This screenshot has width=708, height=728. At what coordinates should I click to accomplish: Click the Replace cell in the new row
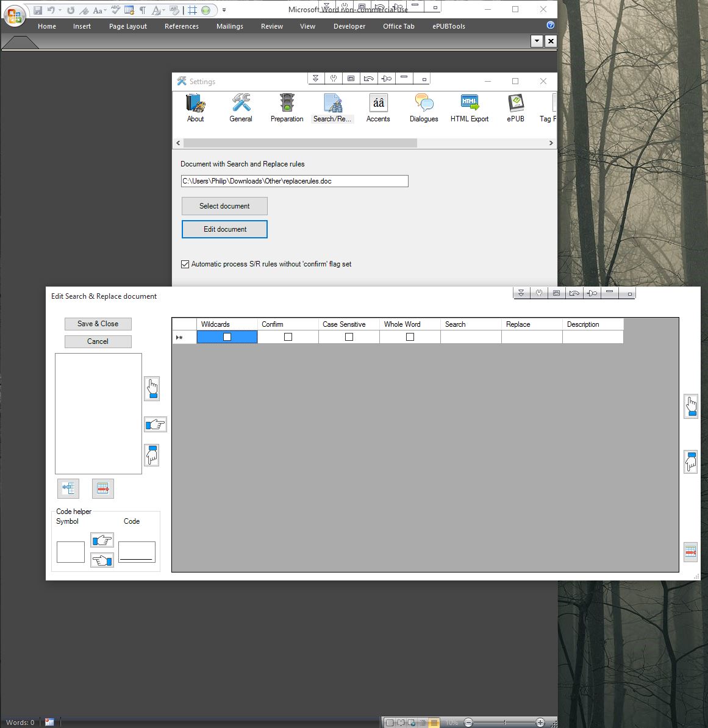(x=532, y=337)
